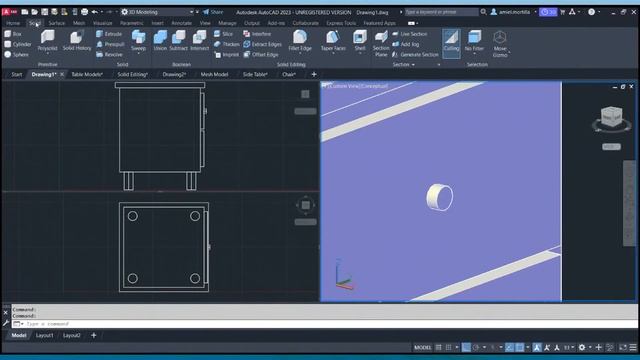Viewport: 640px width, 360px height.
Task: Select the Box primitive tool
Action: (13, 34)
